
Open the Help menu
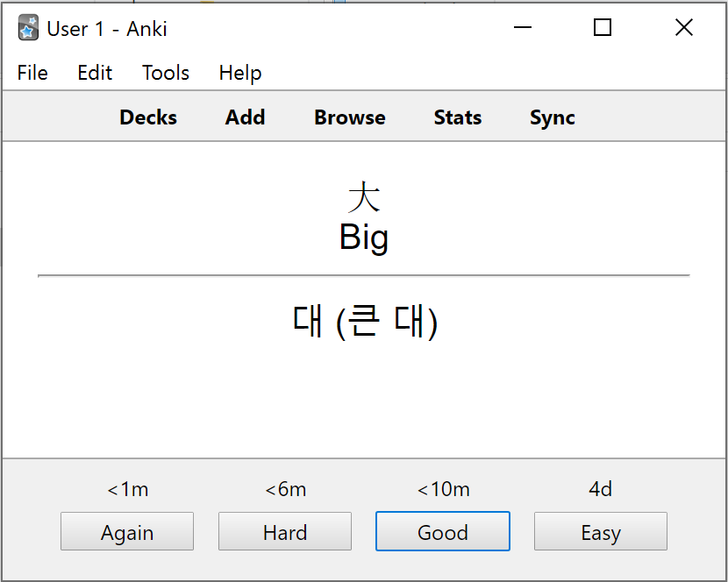pos(240,73)
